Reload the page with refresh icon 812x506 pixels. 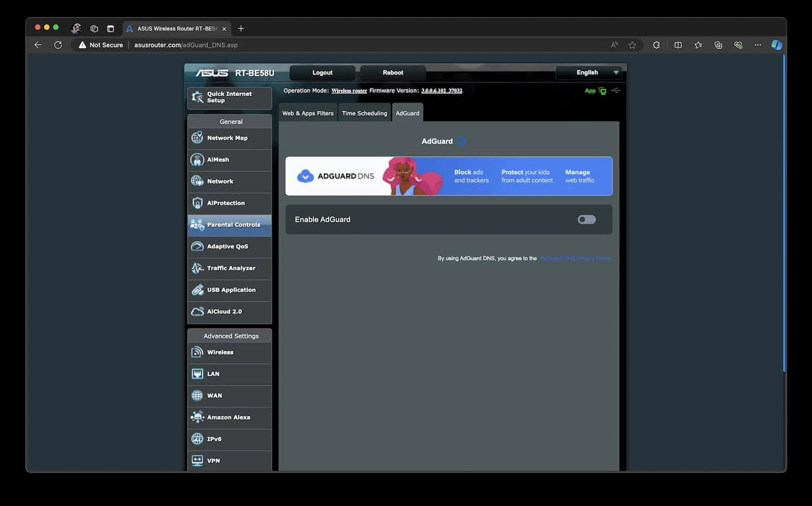tap(58, 45)
